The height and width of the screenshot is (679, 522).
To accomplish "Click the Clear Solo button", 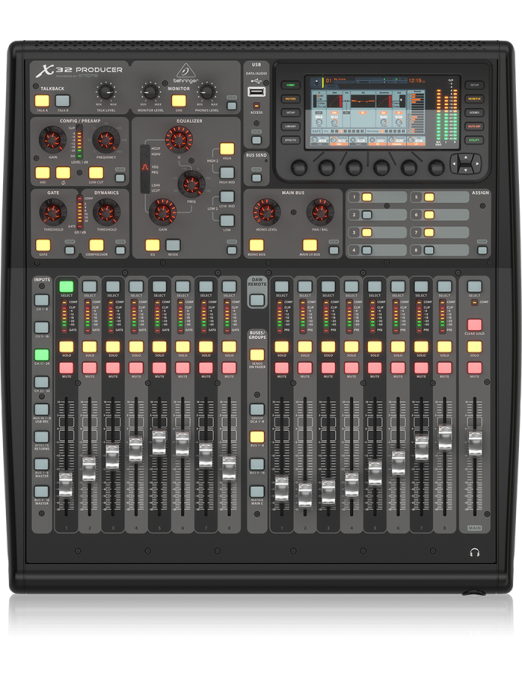I will click(474, 324).
